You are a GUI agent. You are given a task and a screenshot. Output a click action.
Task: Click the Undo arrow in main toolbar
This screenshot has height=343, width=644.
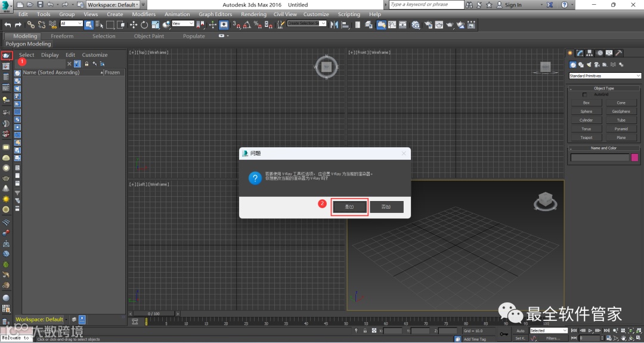pos(7,25)
